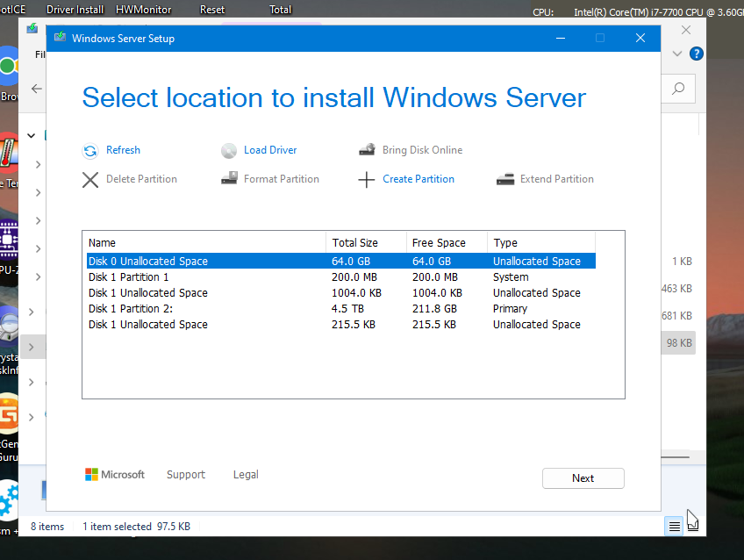This screenshot has height=560, width=744.
Task: Click the Format Partition drive icon
Action: pos(229,178)
